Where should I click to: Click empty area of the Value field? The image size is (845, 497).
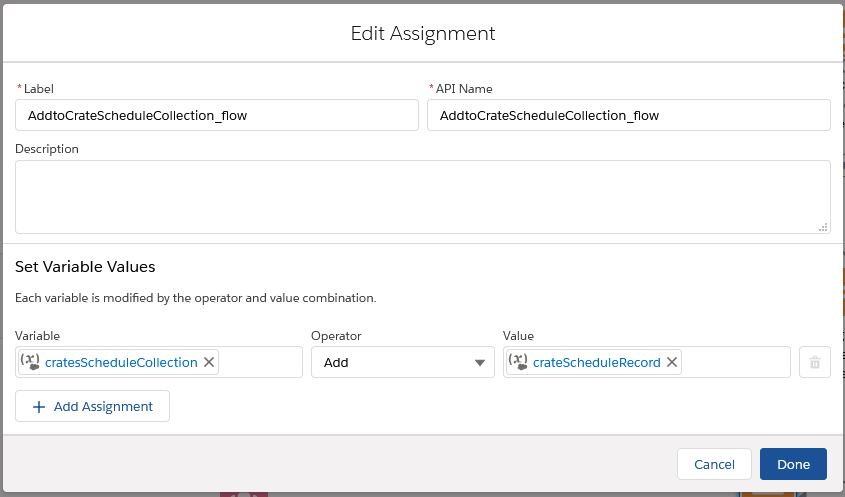click(735, 362)
